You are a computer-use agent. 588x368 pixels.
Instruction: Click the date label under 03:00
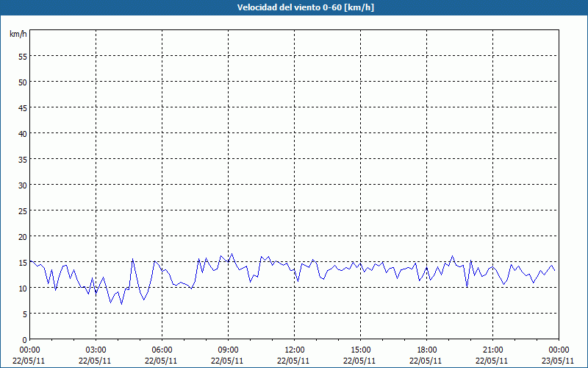point(95,361)
